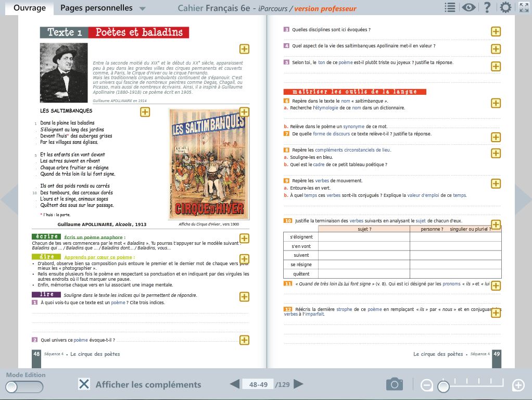Expand the Pages personnelles dropdown arrow
This screenshot has width=532, height=400.
[x=143, y=8]
